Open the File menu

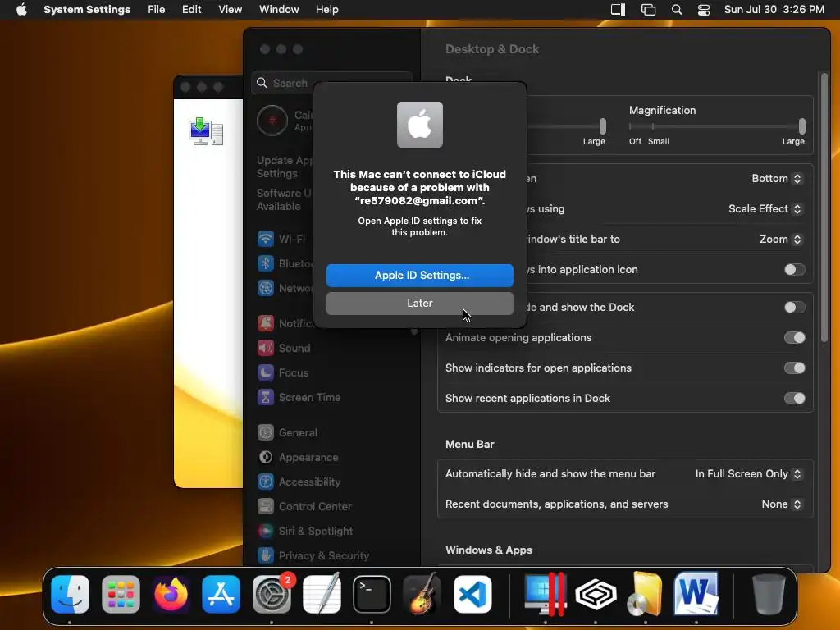point(157,10)
